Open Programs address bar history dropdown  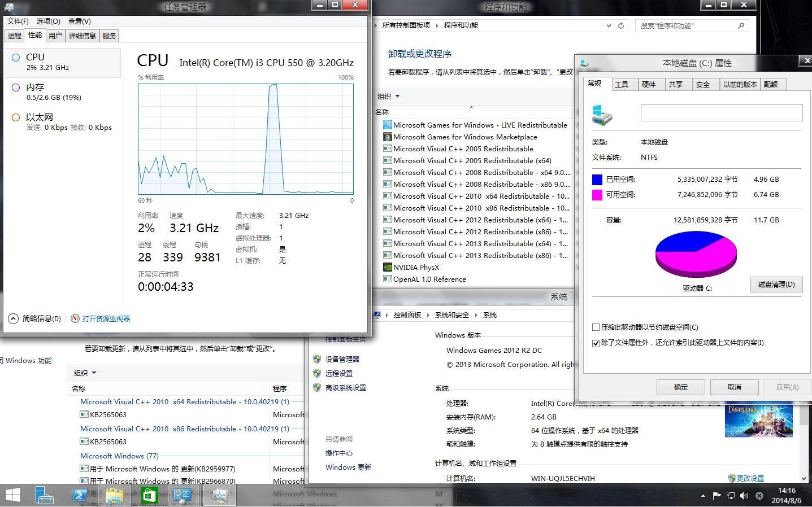[608, 25]
